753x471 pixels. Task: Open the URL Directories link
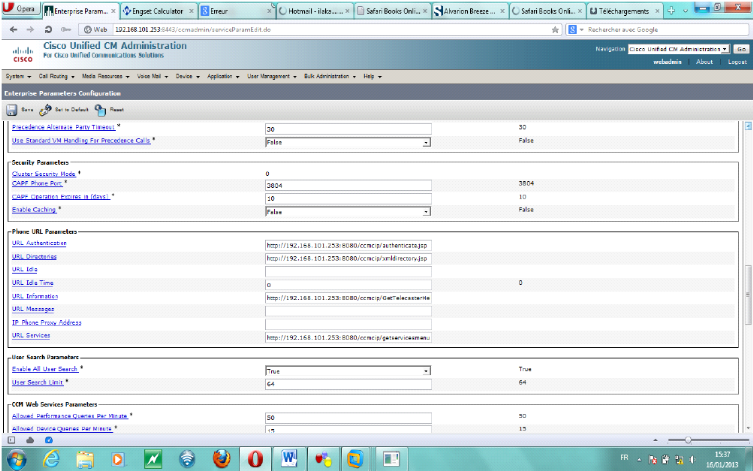pyautogui.click(x=34, y=257)
